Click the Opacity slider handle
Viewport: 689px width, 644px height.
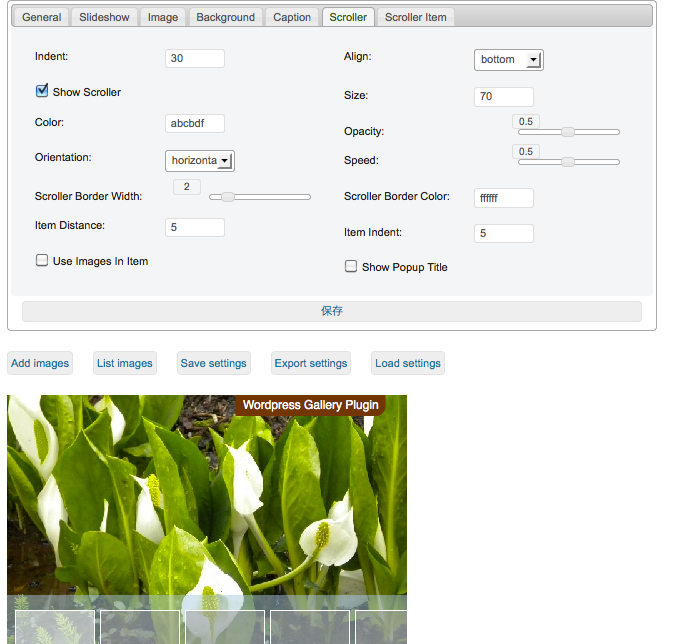[x=567, y=132]
